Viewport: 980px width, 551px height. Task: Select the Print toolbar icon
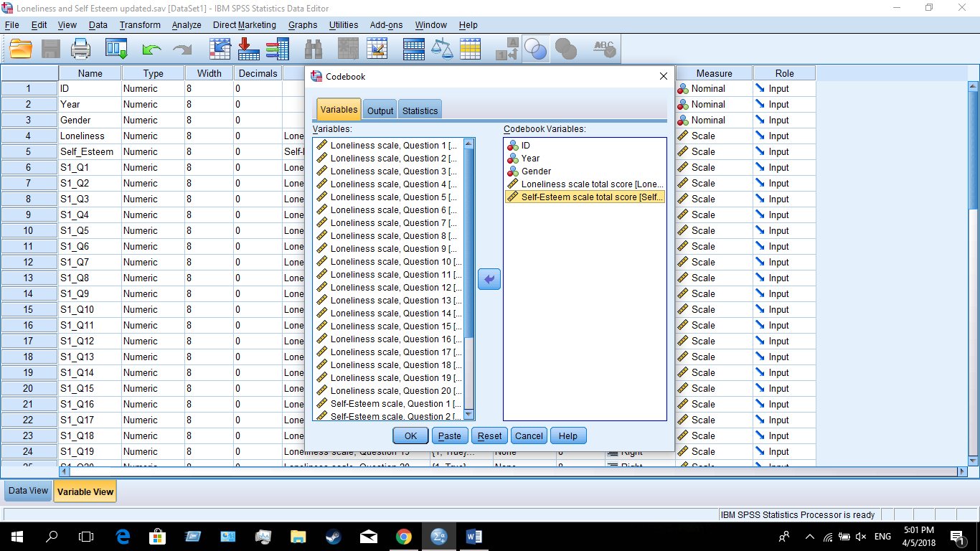[80, 48]
